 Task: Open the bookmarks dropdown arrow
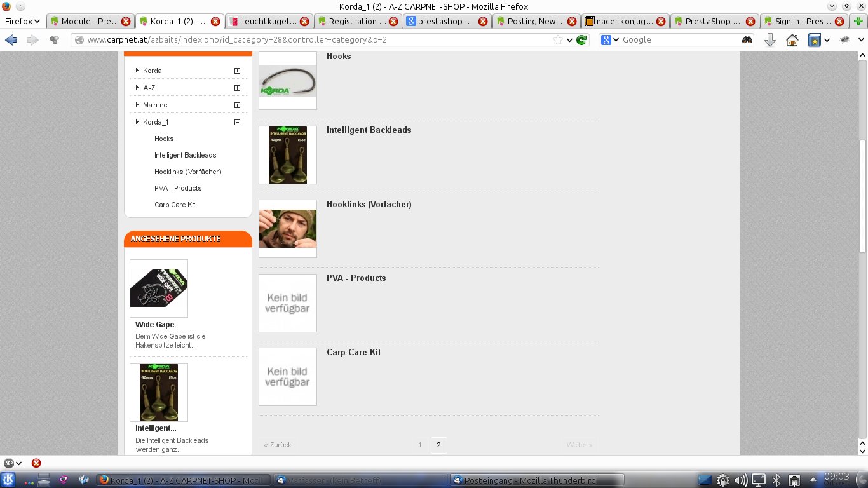[x=827, y=40]
